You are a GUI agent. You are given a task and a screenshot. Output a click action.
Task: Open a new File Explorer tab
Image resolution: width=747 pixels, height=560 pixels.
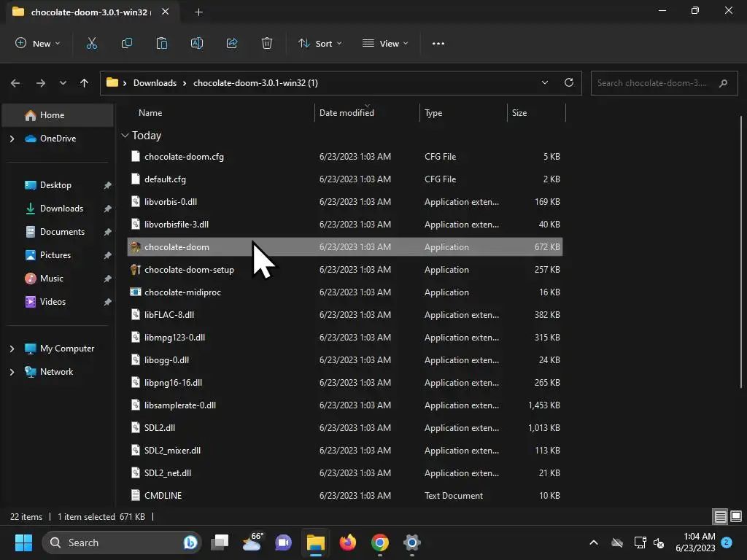[198, 12]
